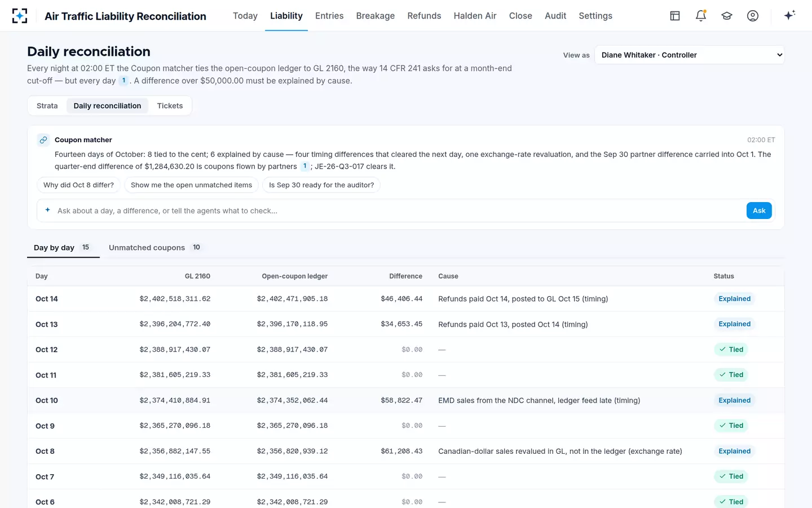812x508 pixels.
Task: Click citation badge 1 after 'every day'
Action: (x=123, y=80)
